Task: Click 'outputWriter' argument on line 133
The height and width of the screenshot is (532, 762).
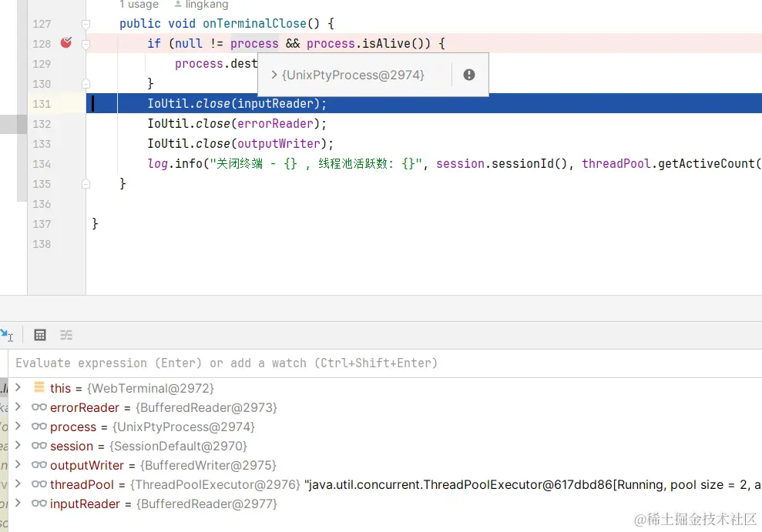Action: pyautogui.click(x=279, y=144)
